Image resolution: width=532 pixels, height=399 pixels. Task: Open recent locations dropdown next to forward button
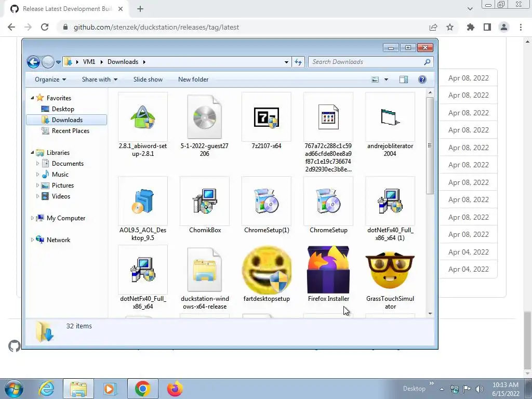58,62
